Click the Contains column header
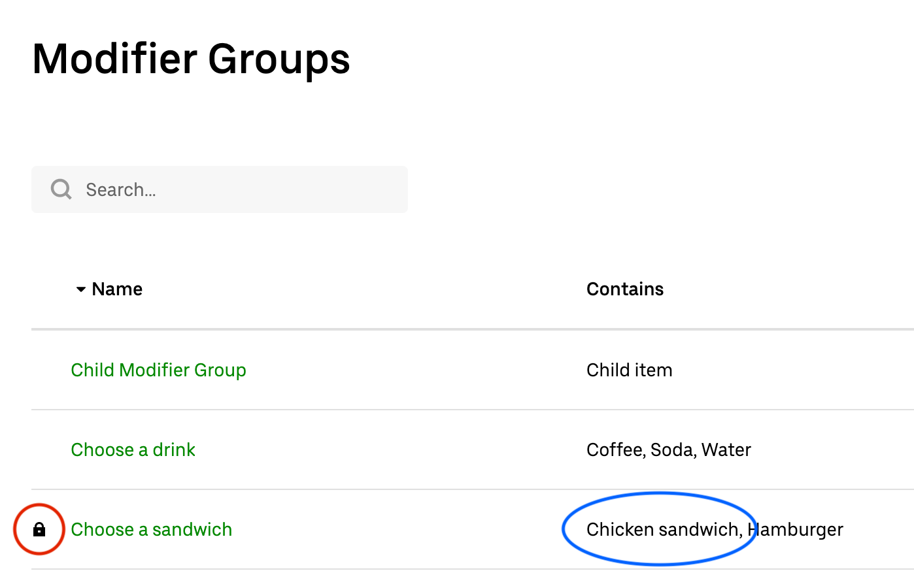 point(624,289)
